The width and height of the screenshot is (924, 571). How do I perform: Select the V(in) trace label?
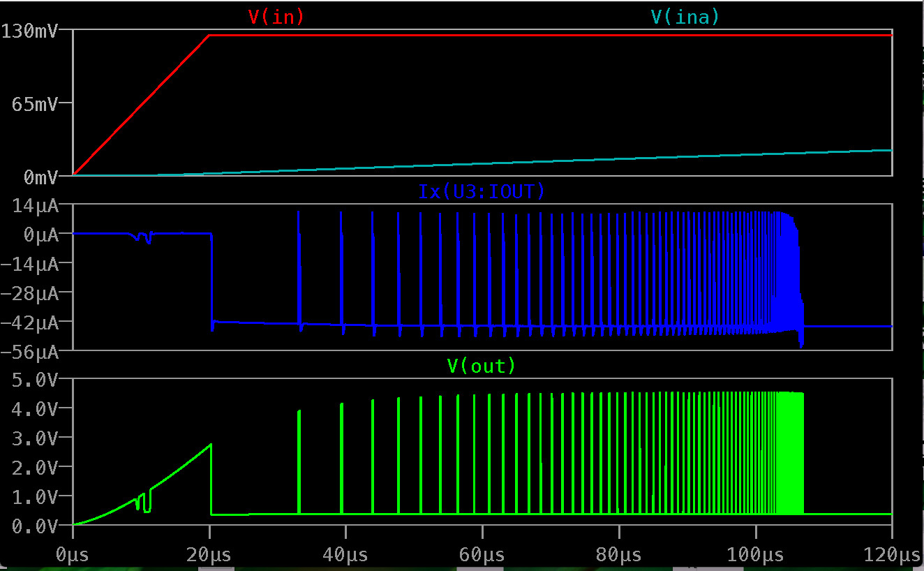pyautogui.click(x=276, y=17)
